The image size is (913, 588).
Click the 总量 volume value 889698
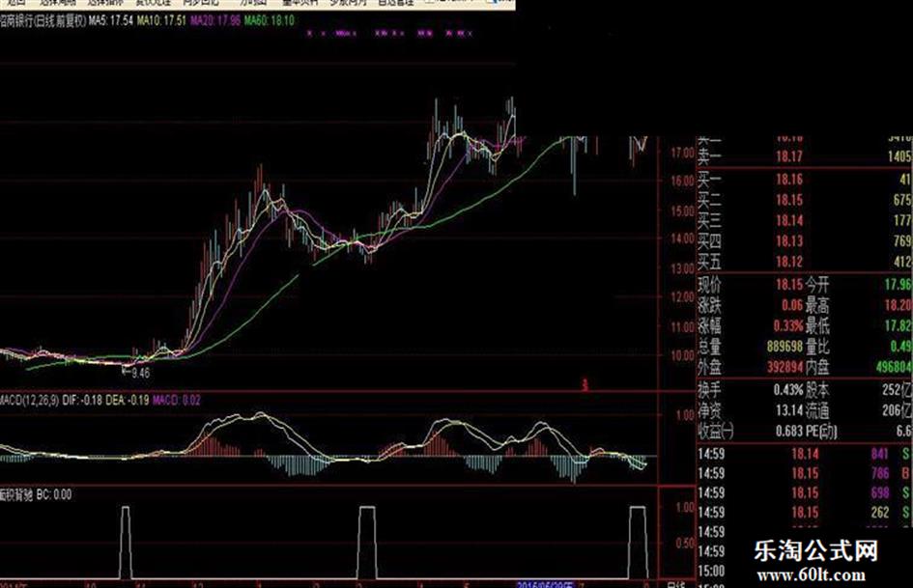(x=785, y=347)
